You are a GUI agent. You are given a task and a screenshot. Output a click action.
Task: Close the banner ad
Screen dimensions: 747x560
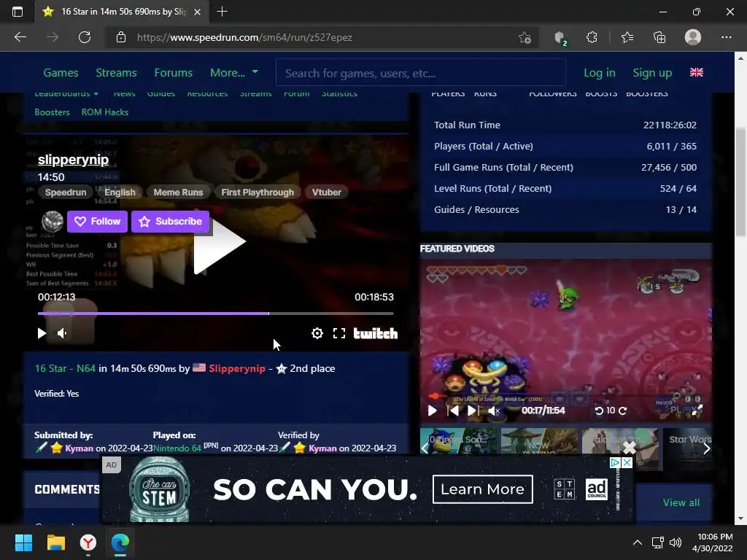627,462
